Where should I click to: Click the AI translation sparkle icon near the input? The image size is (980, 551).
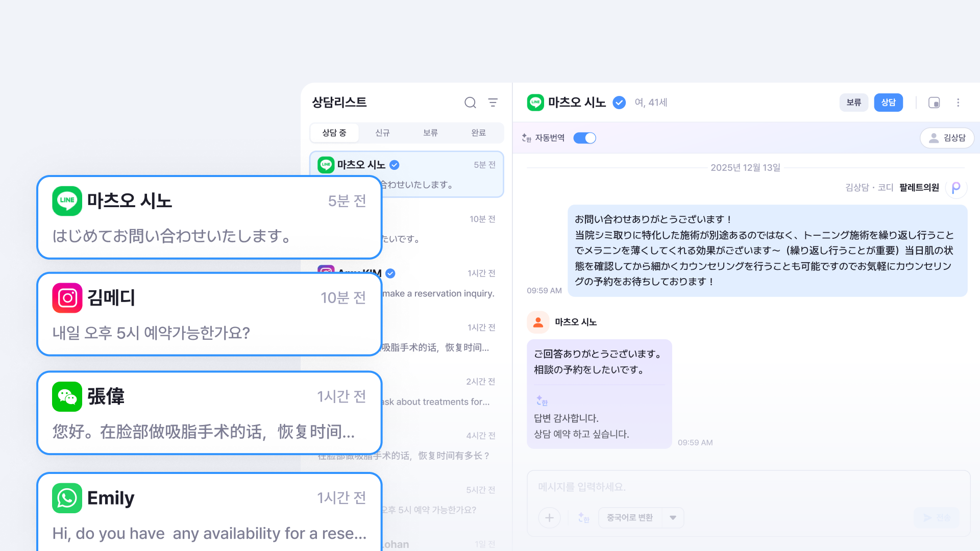point(583,517)
